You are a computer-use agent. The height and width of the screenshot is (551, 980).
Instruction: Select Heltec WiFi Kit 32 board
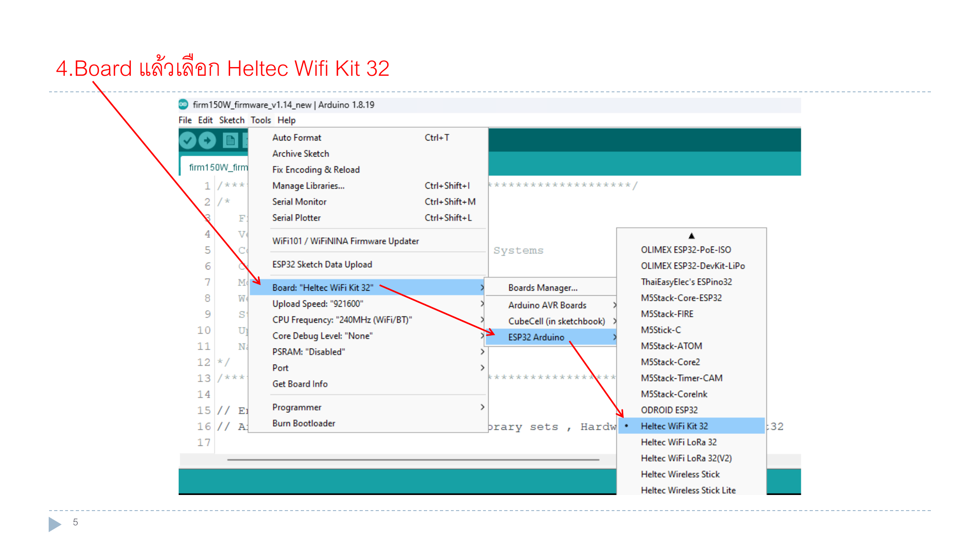pos(692,426)
